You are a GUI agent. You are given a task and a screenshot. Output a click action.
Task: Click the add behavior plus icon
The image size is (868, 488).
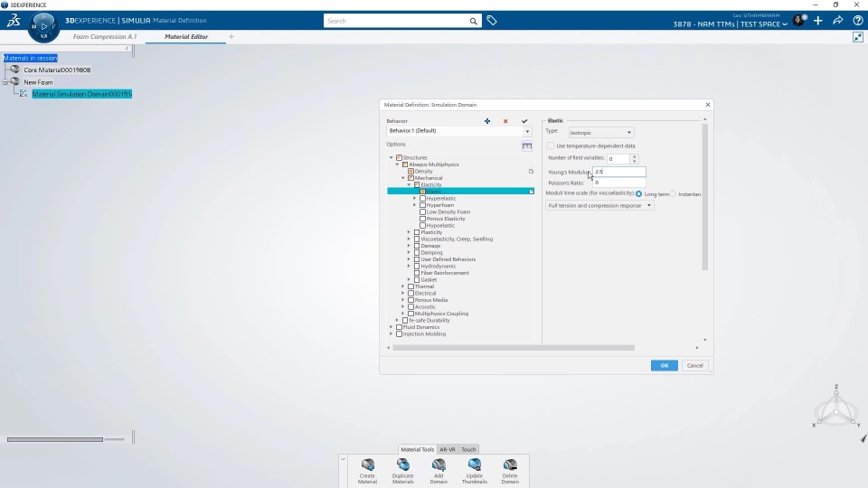(x=487, y=121)
